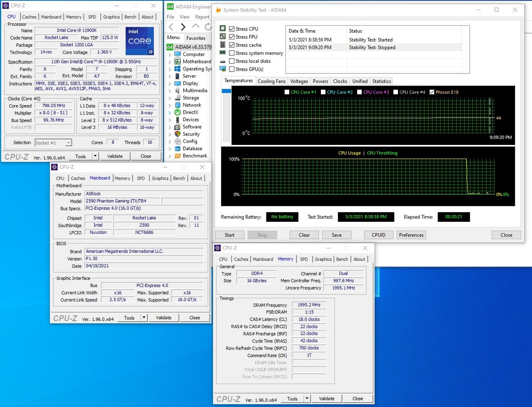
Task: Check CPU Core #2 temperature graph checkbox
Action: coord(323,92)
